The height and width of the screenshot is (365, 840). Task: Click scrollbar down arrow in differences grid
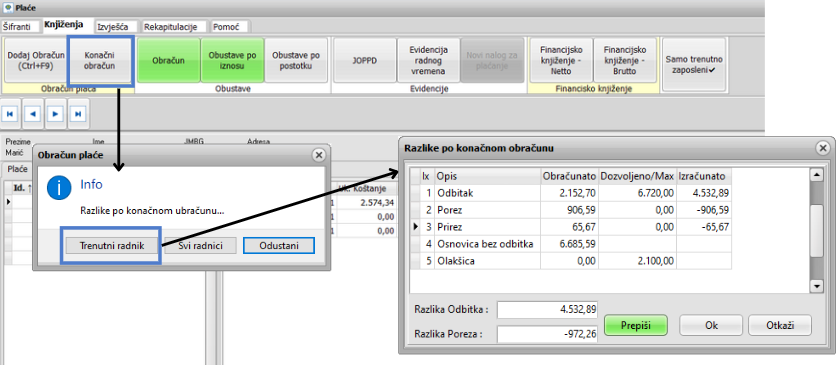(816, 287)
